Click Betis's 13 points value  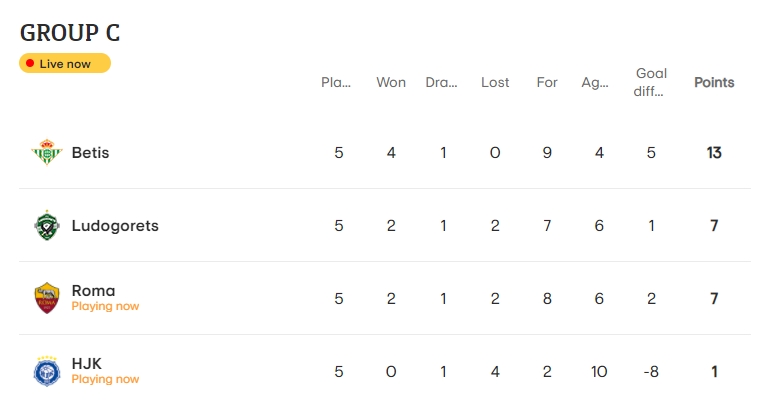714,153
